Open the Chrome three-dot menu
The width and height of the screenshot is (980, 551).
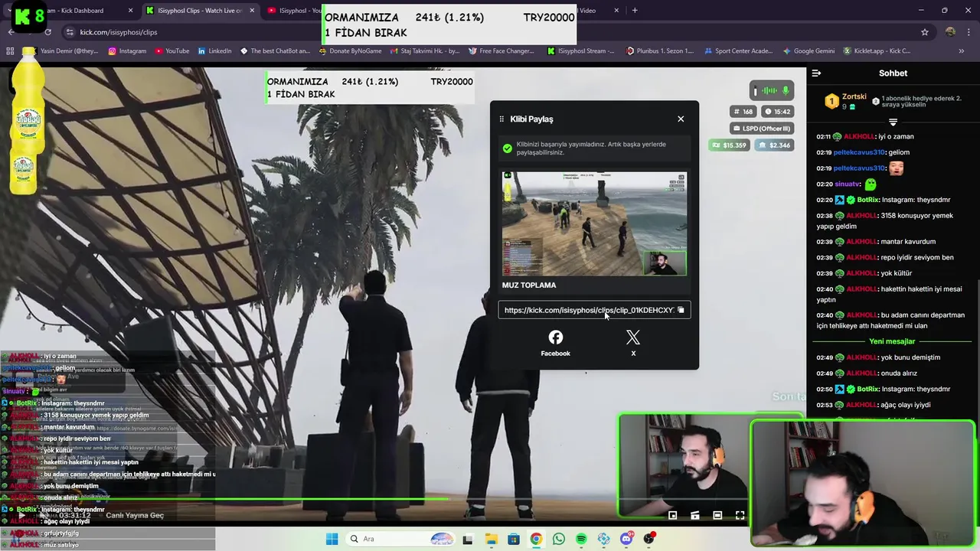(969, 32)
